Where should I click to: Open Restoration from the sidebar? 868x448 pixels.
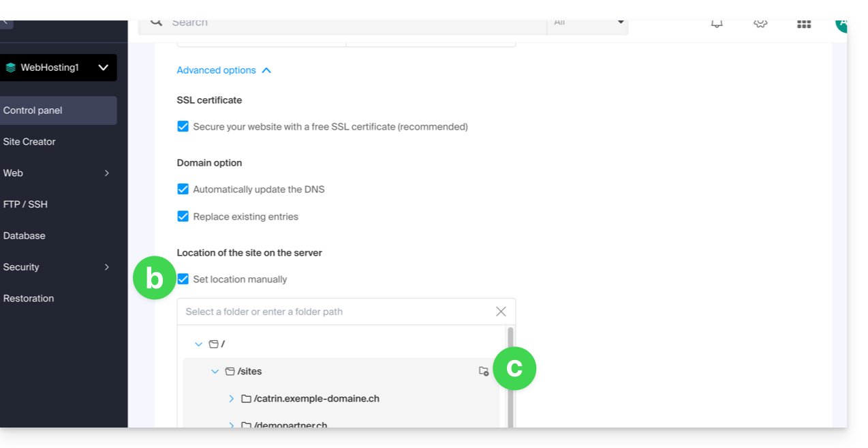click(x=29, y=299)
